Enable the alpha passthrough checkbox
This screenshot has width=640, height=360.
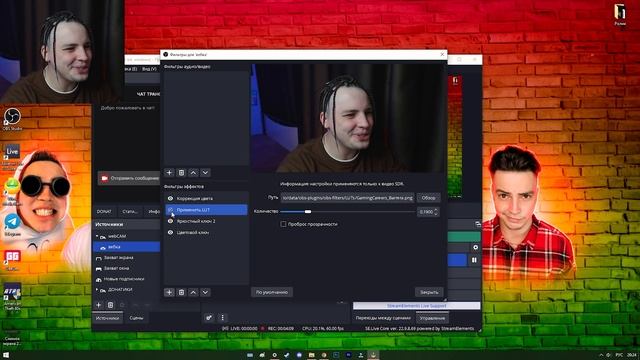pos(283,224)
